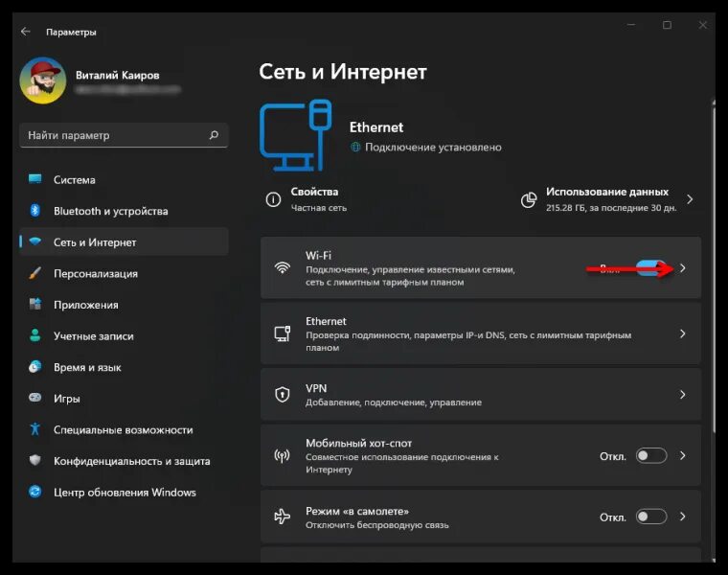Viewport: 728px width, 575px height.
Task: Click the back arrow icon
Action: click(x=26, y=32)
